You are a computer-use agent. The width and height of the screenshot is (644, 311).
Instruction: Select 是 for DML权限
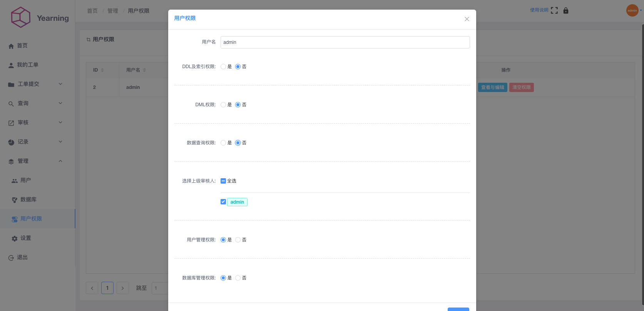[x=223, y=105]
